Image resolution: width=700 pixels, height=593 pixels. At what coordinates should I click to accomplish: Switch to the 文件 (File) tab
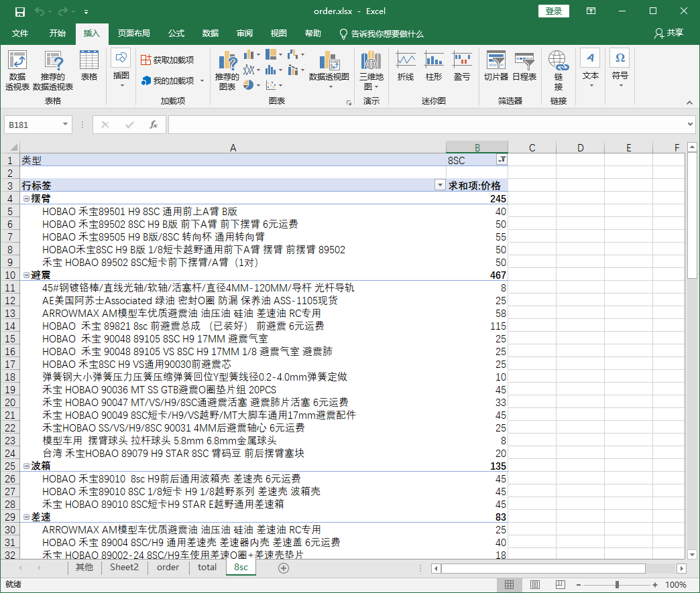point(19,34)
